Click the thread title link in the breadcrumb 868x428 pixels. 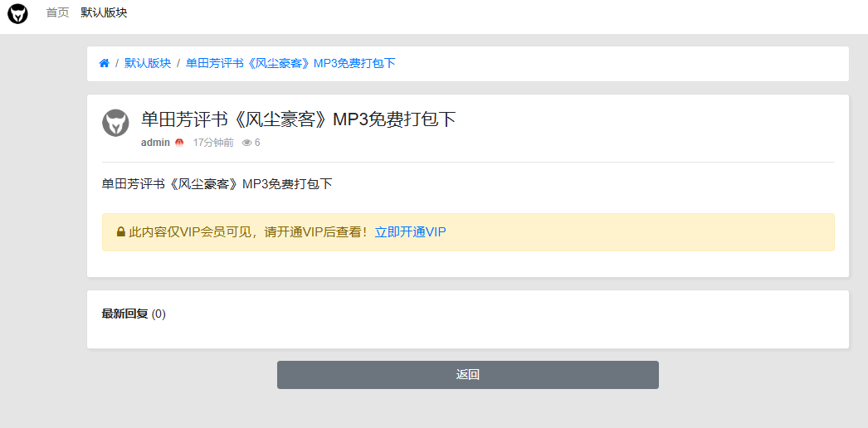pyautogui.click(x=290, y=64)
